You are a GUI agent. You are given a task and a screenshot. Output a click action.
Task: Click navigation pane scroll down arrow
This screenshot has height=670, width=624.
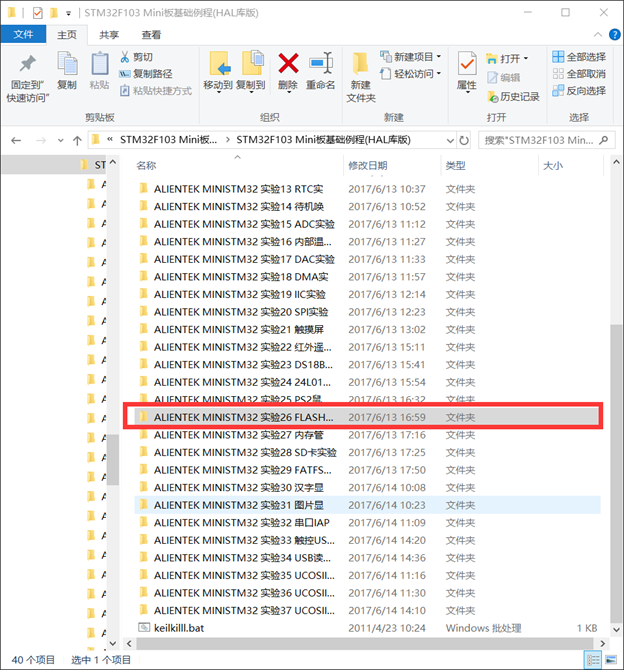[x=113, y=643]
